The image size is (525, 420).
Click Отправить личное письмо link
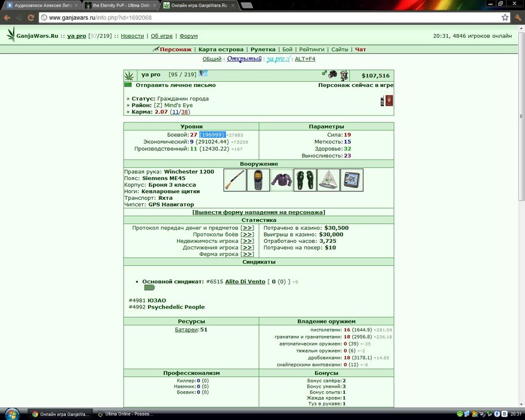point(176,85)
